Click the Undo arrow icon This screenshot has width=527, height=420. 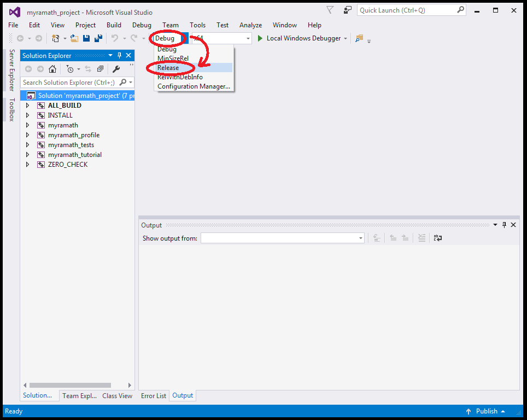[x=115, y=38]
